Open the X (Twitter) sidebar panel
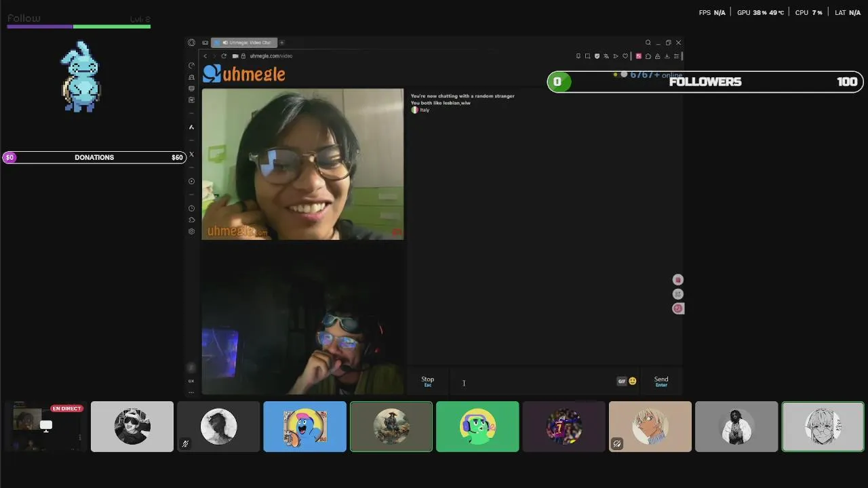 click(191, 155)
